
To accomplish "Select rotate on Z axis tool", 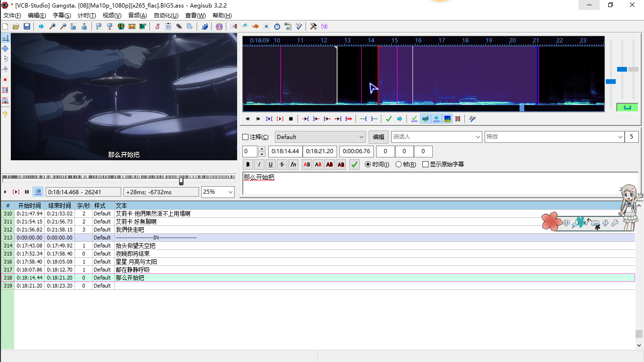I will pyautogui.click(x=5, y=59).
